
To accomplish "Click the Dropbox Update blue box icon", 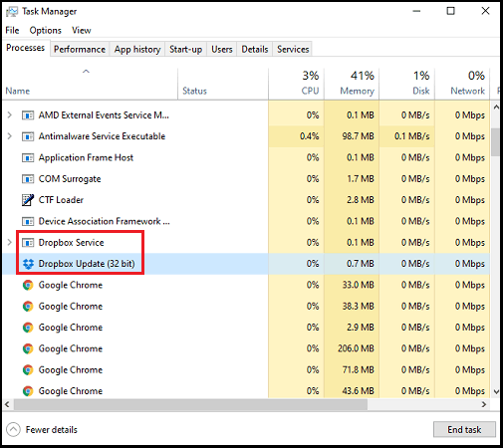I will tap(28, 264).
